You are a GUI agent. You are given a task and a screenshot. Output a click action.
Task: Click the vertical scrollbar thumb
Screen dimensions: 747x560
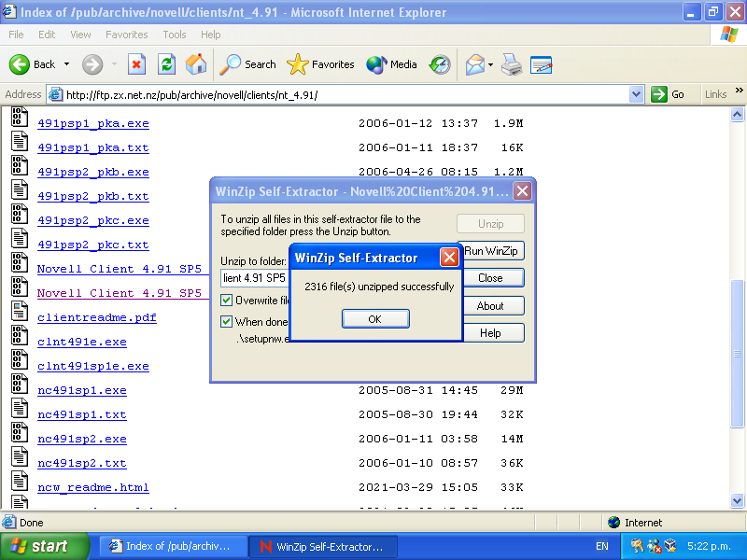pos(737,354)
